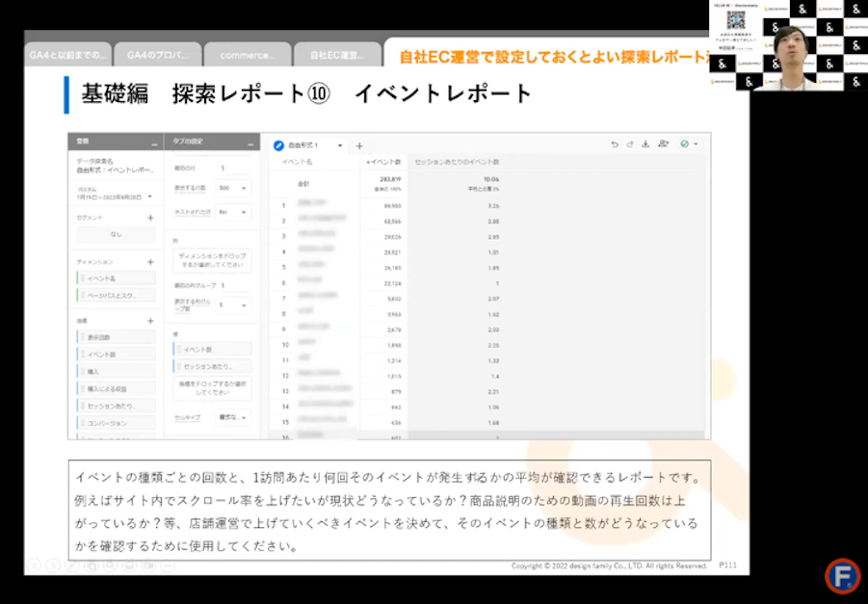Switch to GA4のプロパ tab

(158, 55)
